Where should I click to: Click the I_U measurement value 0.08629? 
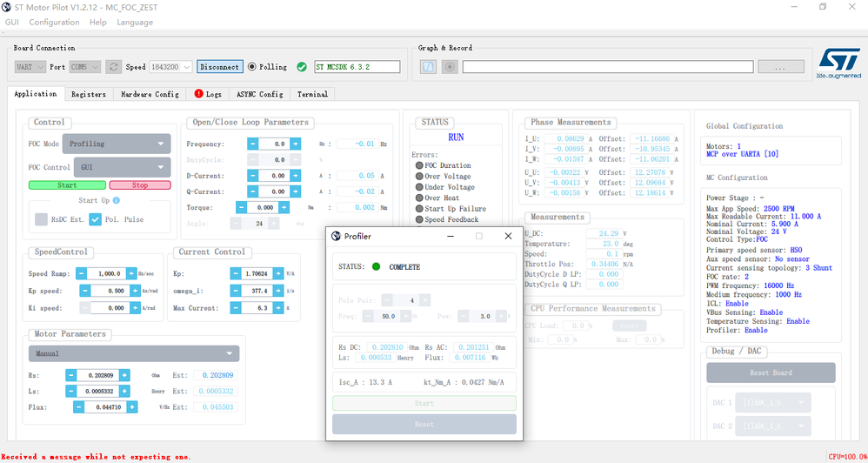pyautogui.click(x=565, y=139)
